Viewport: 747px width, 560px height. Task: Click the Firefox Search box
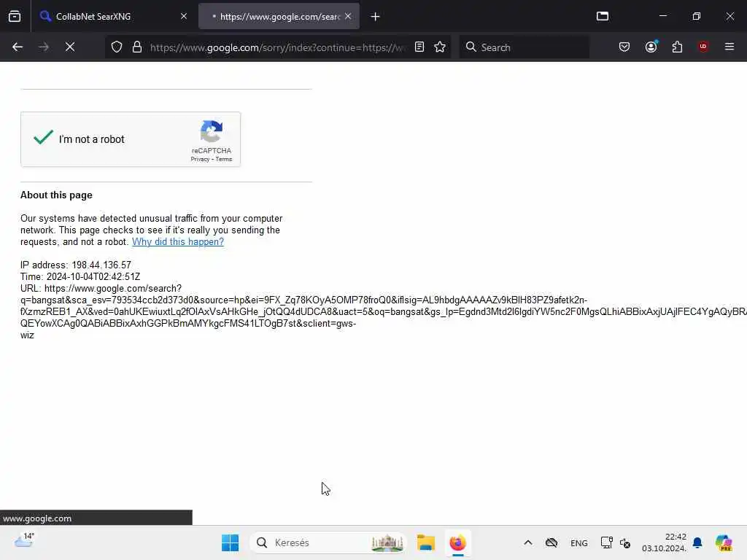tap(525, 47)
